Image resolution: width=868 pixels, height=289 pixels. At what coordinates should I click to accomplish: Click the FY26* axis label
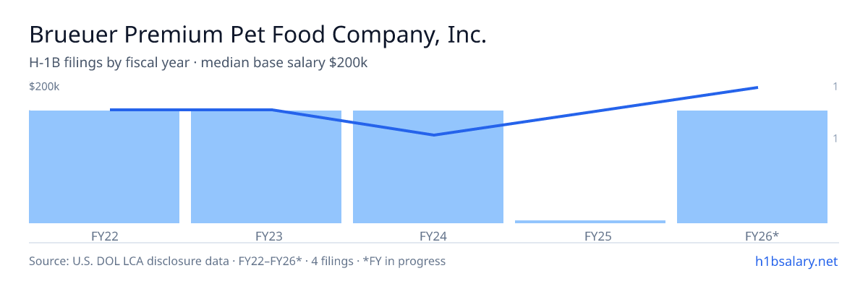tap(762, 236)
